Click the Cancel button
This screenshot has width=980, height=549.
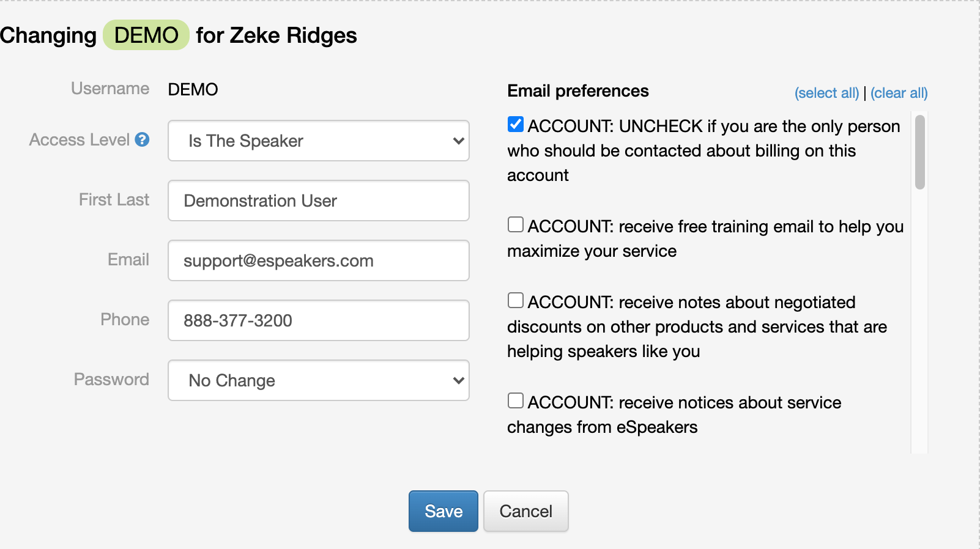pos(525,511)
